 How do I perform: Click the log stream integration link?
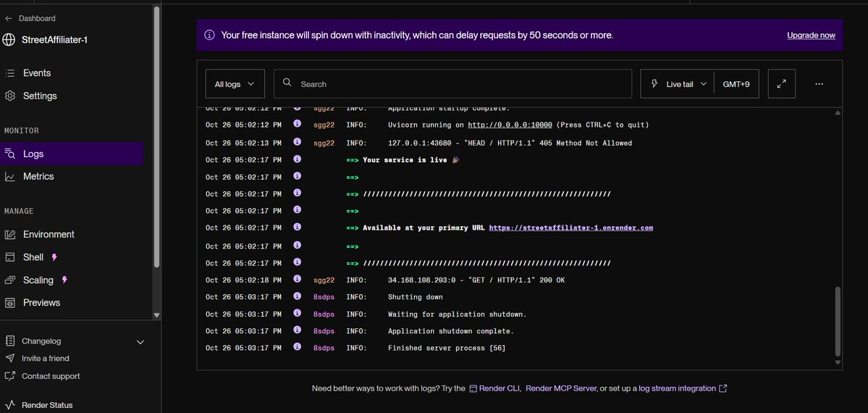click(677, 388)
